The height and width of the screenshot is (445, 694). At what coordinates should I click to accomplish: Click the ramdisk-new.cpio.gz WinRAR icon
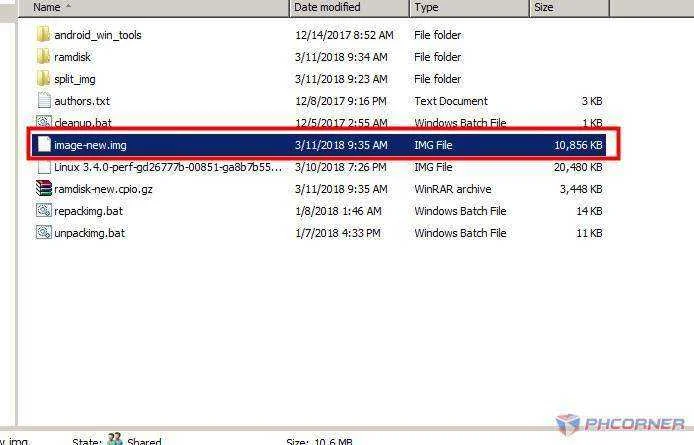tap(43, 189)
